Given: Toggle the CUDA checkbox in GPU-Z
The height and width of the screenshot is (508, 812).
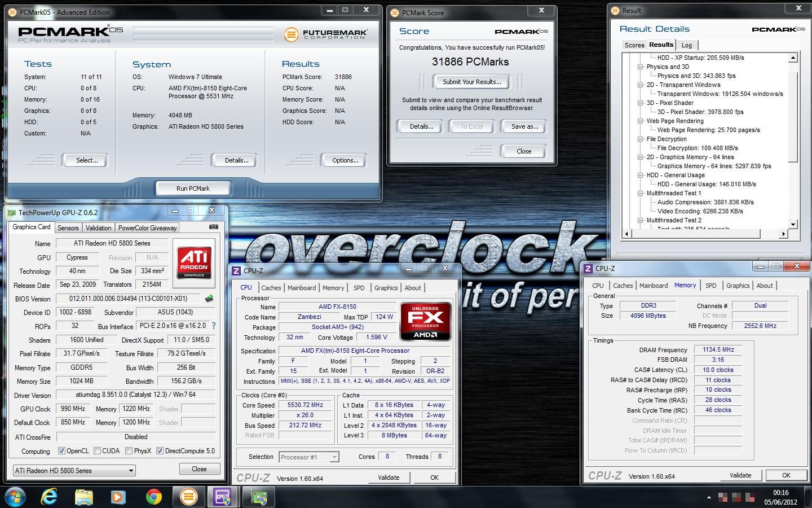Looking at the screenshot, I should 98,450.
